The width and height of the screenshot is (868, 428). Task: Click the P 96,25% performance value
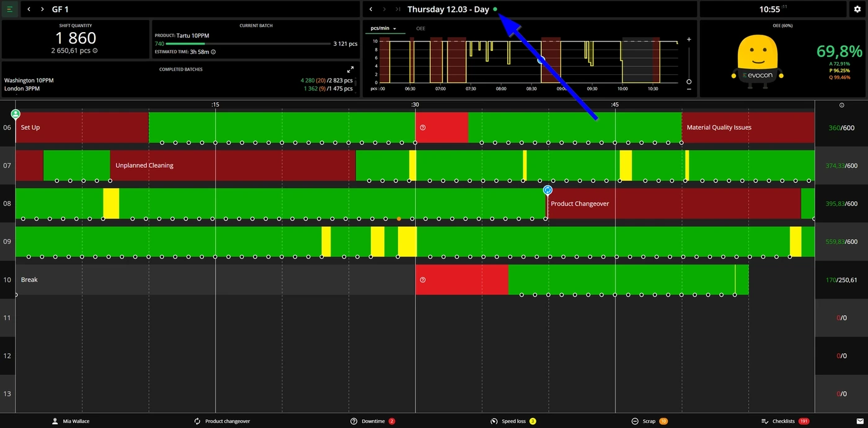(839, 71)
